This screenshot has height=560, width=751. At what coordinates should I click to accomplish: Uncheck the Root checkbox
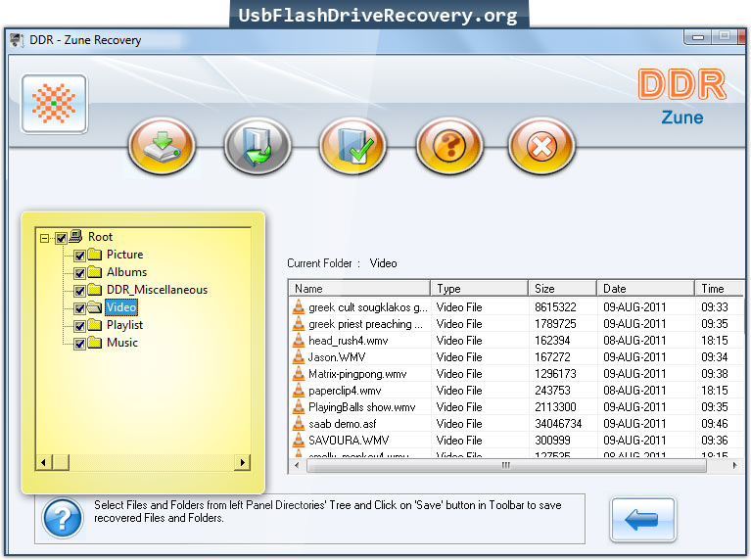click(61, 238)
